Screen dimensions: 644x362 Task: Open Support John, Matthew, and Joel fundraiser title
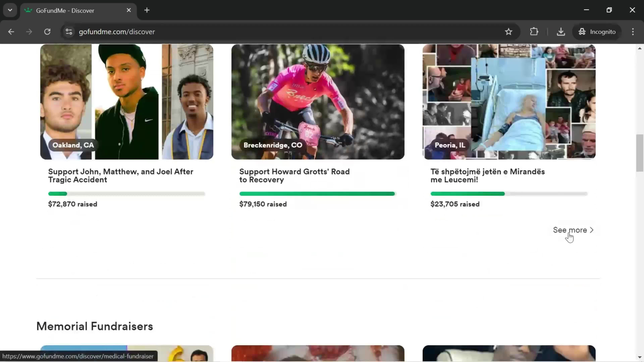[121, 176]
